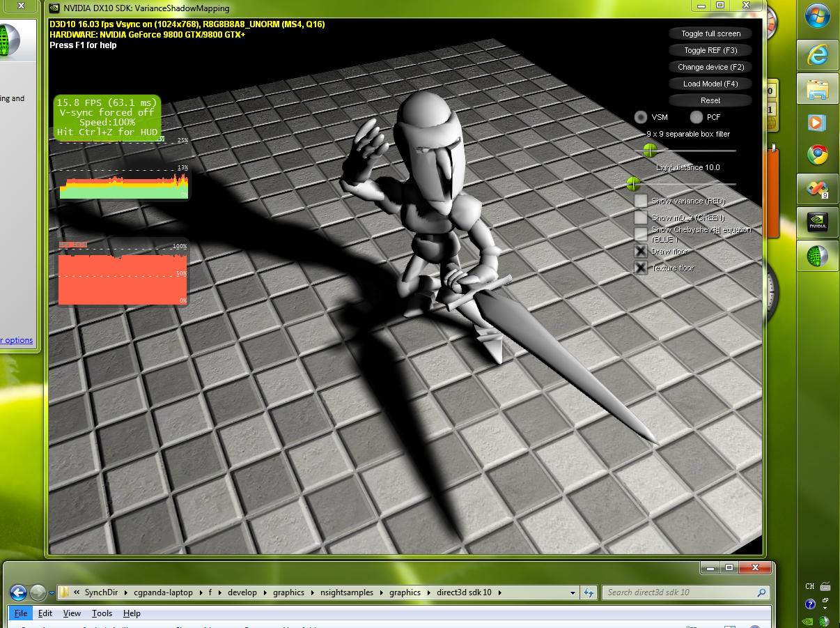The width and height of the screenshot is (840, 628).
Task: Click the Toggle REF (F3) button
Action: (x=710, y=50)
